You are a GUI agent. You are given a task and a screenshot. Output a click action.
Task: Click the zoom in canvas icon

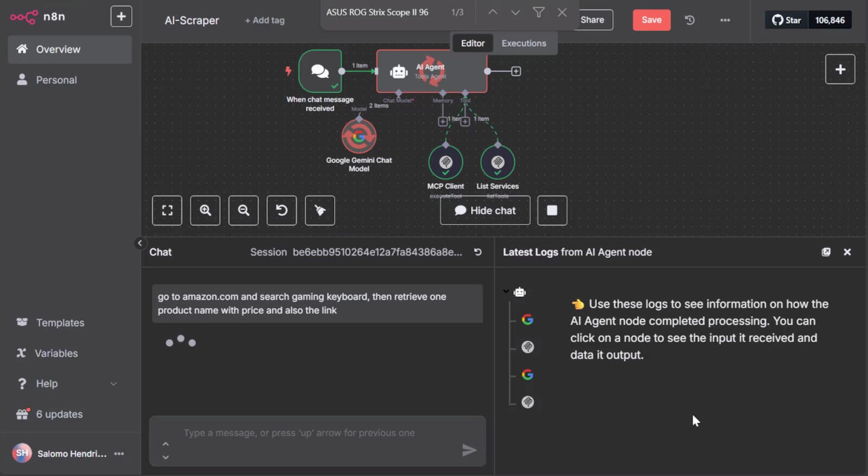coord(205,210)
